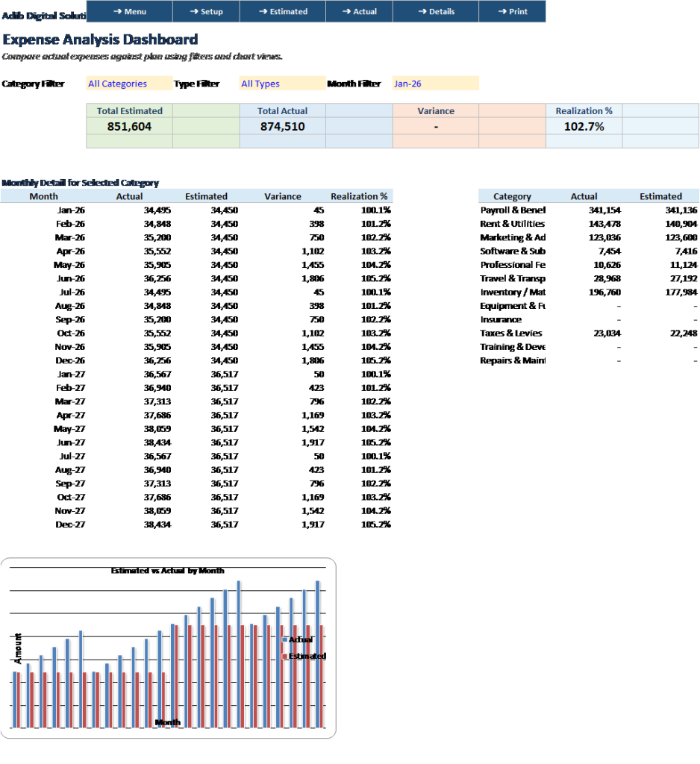Select the Apr-27 month row label
This screenshot has height=764, width=700.
tap(71, 415)
